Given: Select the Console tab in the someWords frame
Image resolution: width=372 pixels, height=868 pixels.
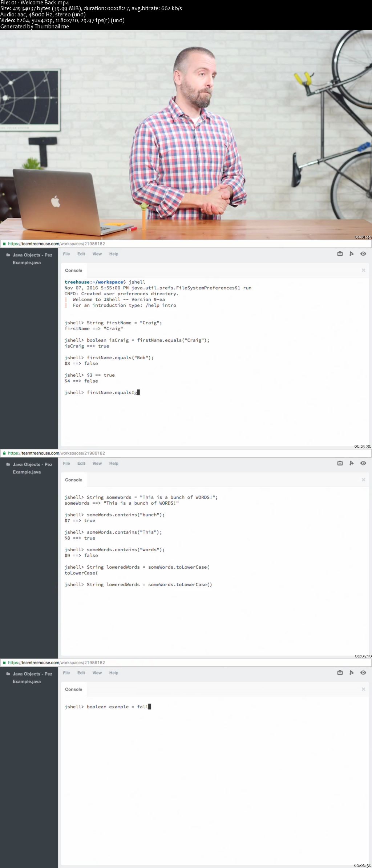Looking at the screenshot, I should [74, 480].
